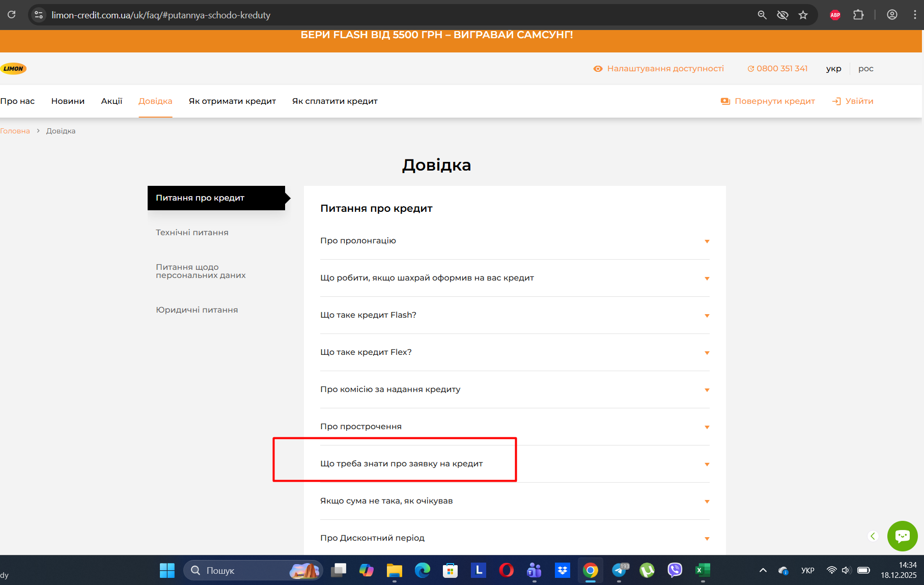Open 'Як сплатити кредит' menu item
This screenshot has width=924, height=585.
click(x=335, y=101)
